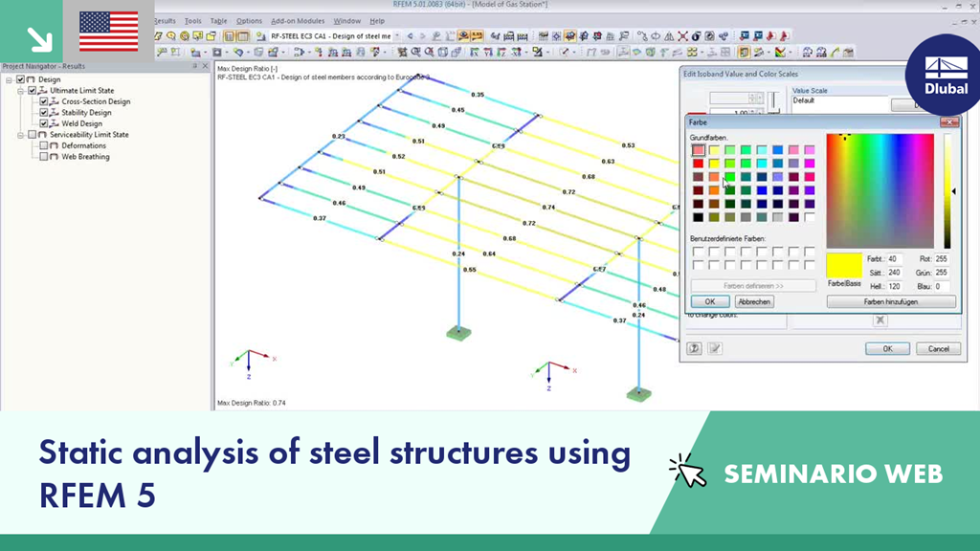Click Farben hinzufügen button
The width and height of the screenshot is (980, 551).
click(891, 301)
